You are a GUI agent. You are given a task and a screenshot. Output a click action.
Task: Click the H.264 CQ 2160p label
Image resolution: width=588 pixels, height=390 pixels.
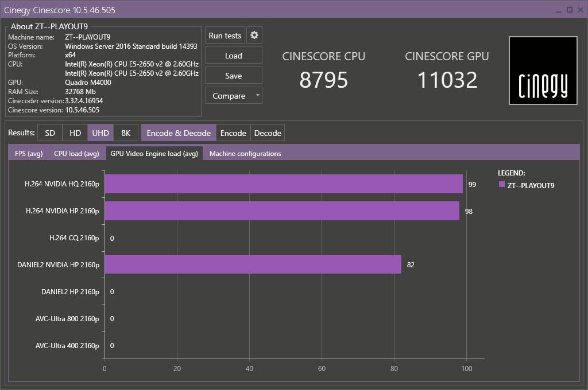pyautogui.click(x=74, y=238)
